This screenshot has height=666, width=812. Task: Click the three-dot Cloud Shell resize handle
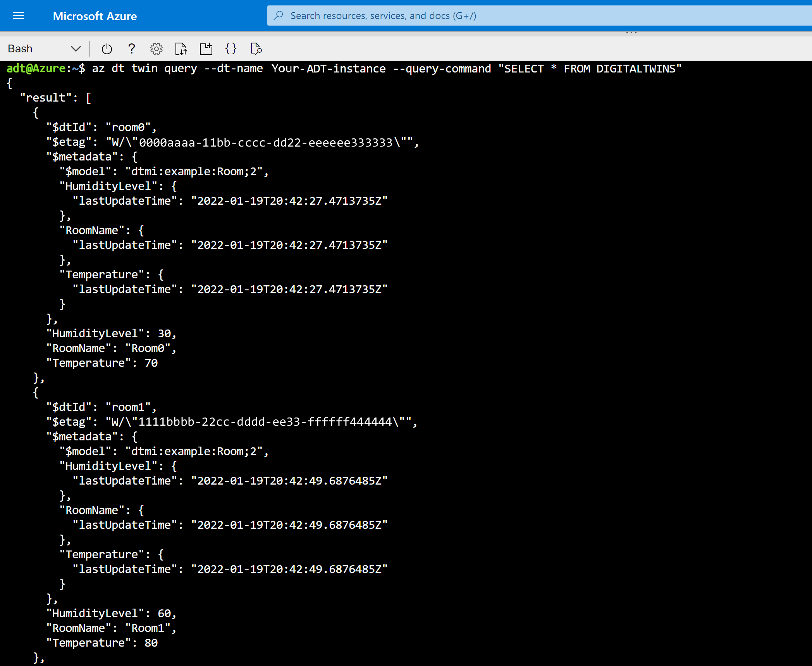click(631, 33)
